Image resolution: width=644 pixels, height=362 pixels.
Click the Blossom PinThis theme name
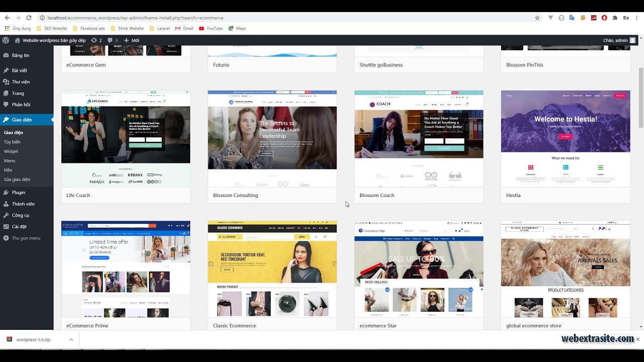(x=525, y=65)
